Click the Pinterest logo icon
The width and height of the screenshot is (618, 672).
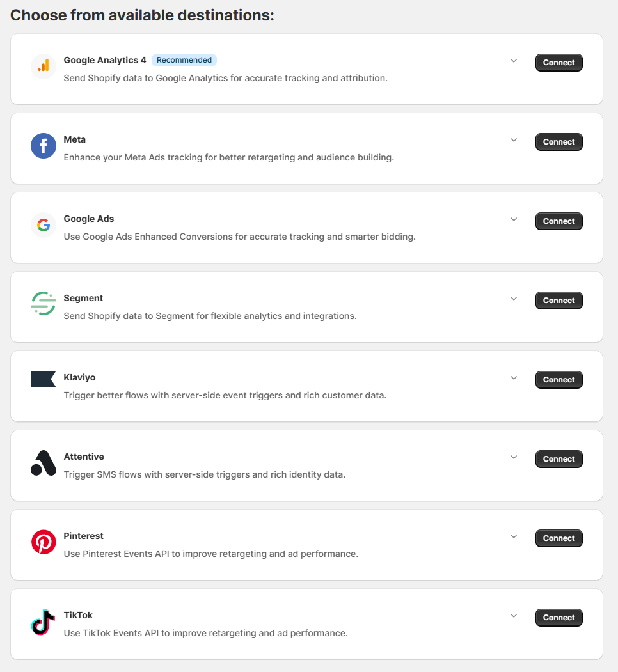(x=44, y=542)
